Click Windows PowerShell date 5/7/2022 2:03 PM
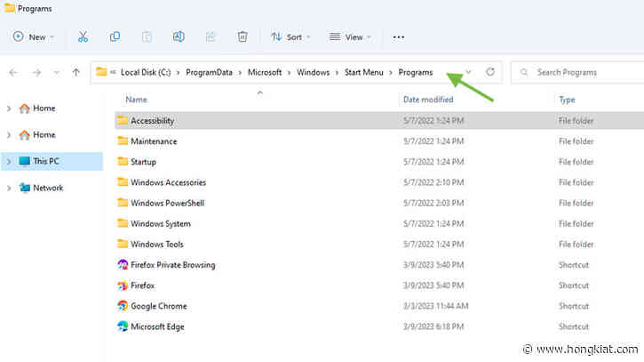Screen dimensions: 644x362 click(433, 203)
